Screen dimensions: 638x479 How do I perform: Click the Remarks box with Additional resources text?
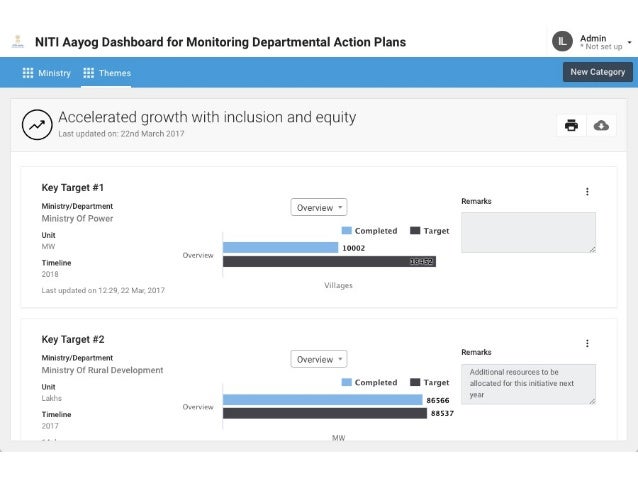tap(528, 384)
